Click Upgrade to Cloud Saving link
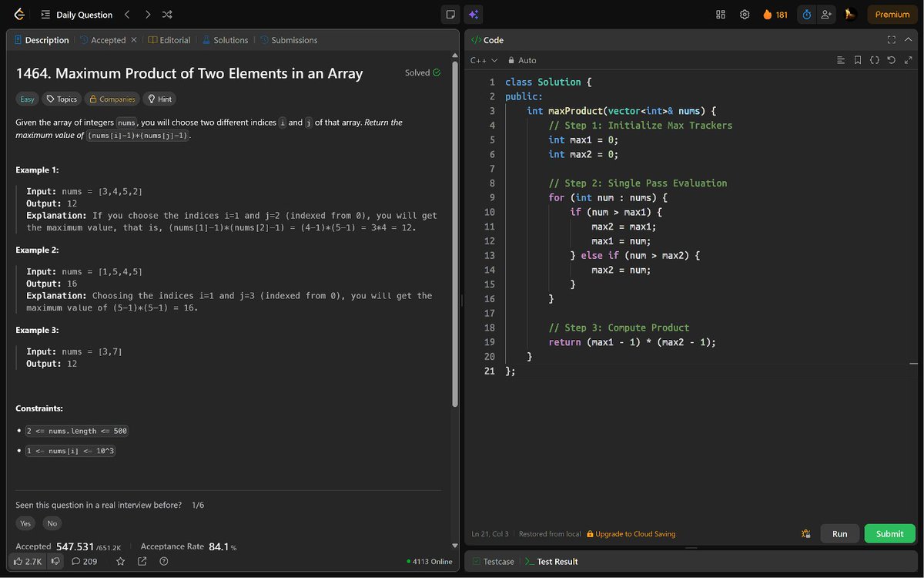The image size is (924, 578). point(631,533)
